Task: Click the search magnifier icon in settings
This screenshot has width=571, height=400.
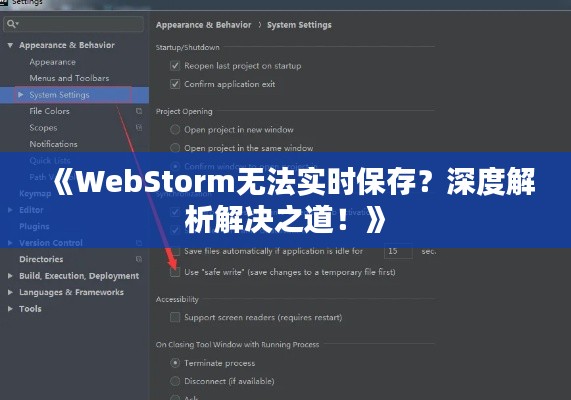Action: point(11,24)
